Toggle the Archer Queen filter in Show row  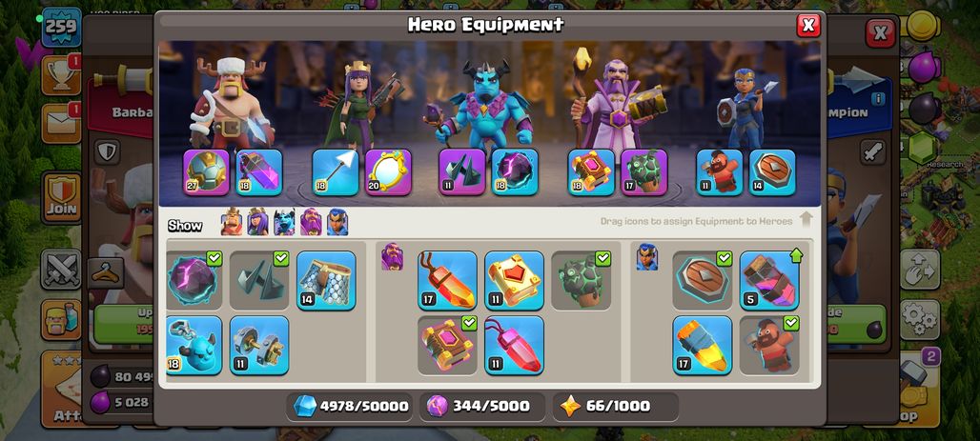(x=257, y=222)
